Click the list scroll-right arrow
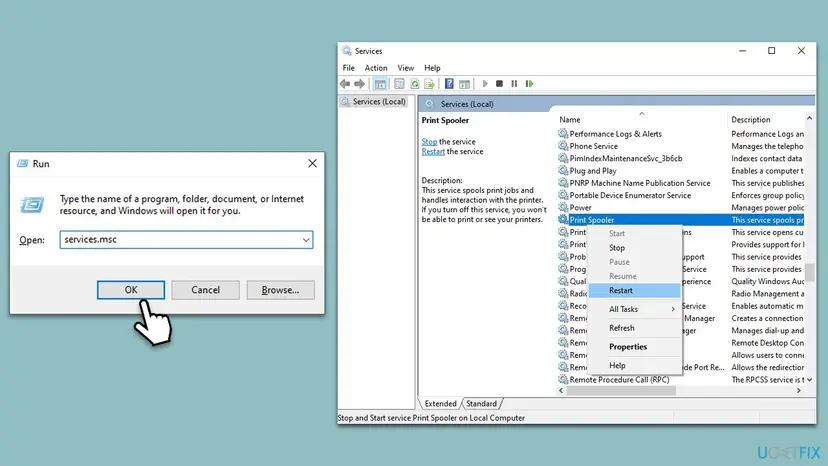The width and height of the screenshot is (828, 466). [x=798, y=390]
